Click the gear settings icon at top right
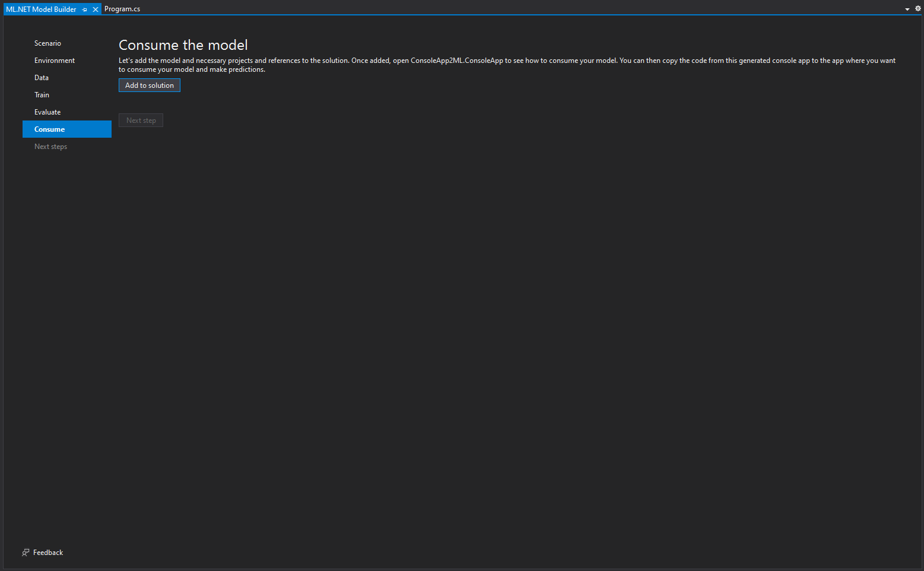The width and height of the screenshot is (924, 571). [x=918, y=8]
